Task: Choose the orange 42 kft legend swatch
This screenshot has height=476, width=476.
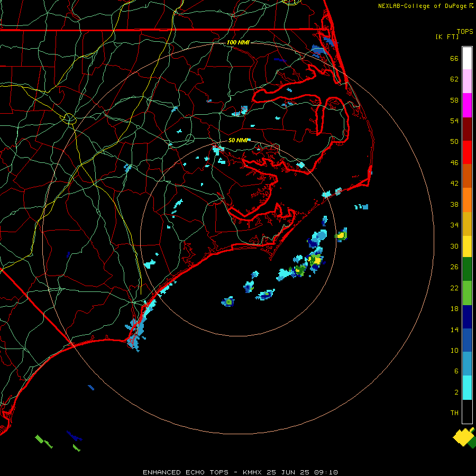Action: pyautogui.click(x=467, y=200)
